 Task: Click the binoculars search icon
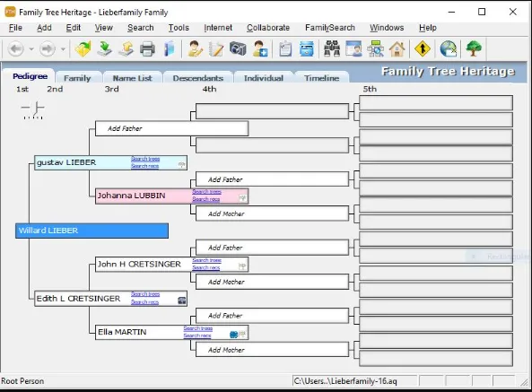pos(332,48)
